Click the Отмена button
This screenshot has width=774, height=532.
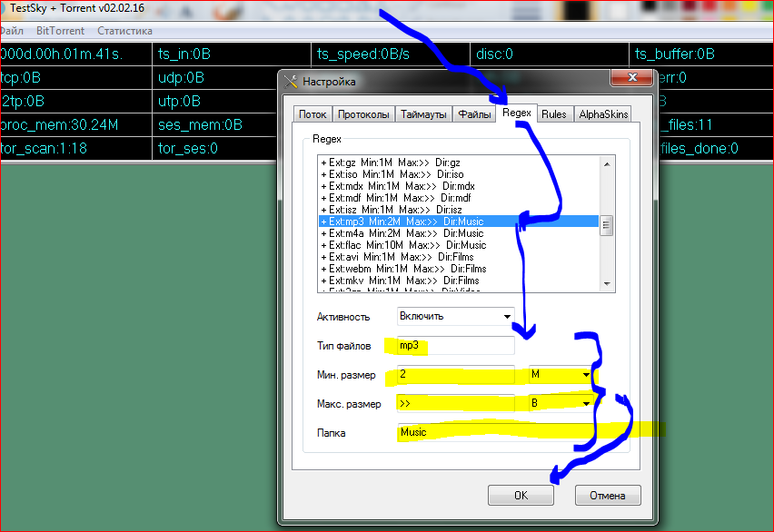pyautogui.click(x=608, y=496)
